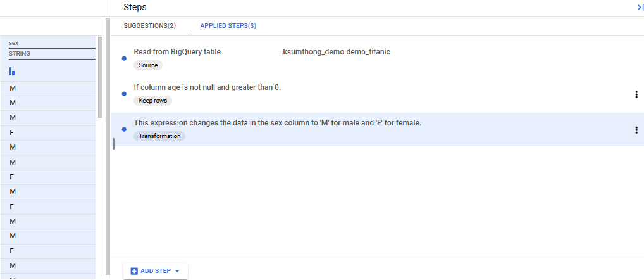Collapse the Steps panel using the arrow icon
This screenshot has height=280, width=644.
point(640,7)
